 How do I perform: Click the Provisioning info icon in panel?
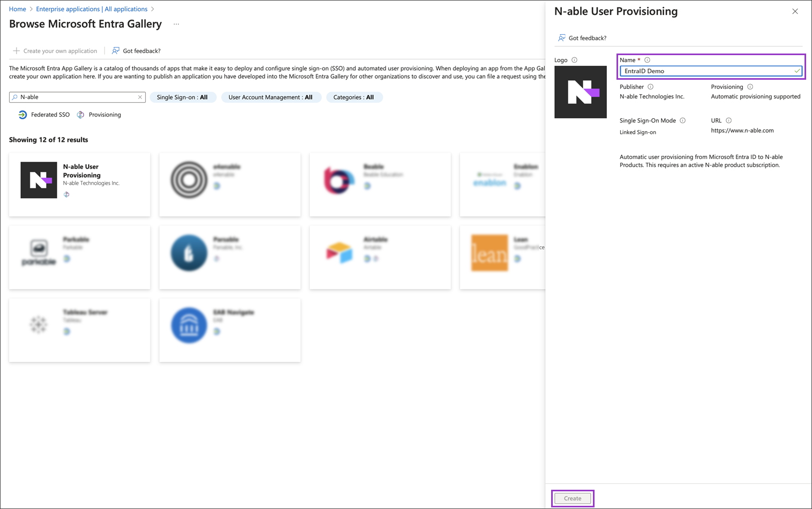click(x=750, y=87)
